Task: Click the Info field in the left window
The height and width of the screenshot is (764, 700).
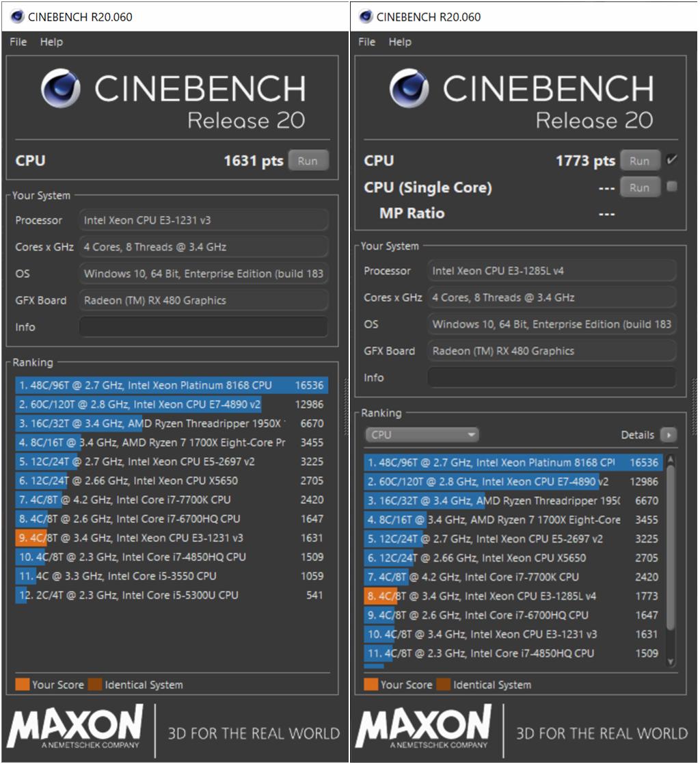Action: 203,327
